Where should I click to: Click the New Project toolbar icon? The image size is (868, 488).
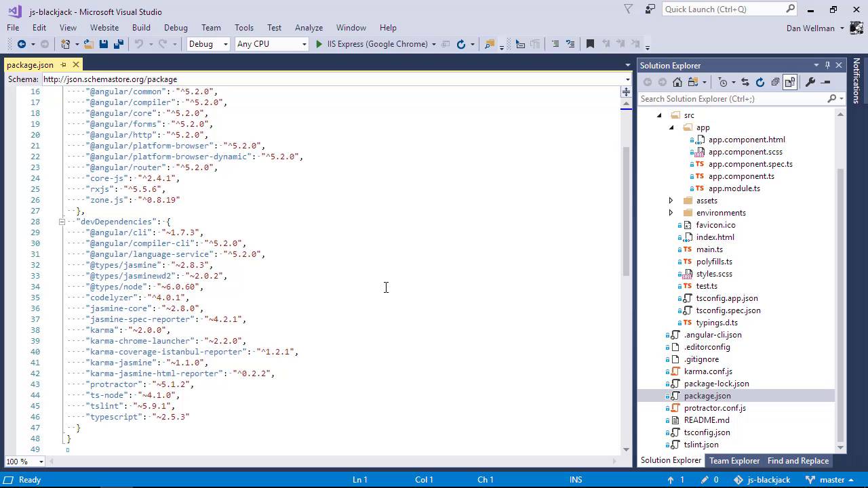[66, 44]
